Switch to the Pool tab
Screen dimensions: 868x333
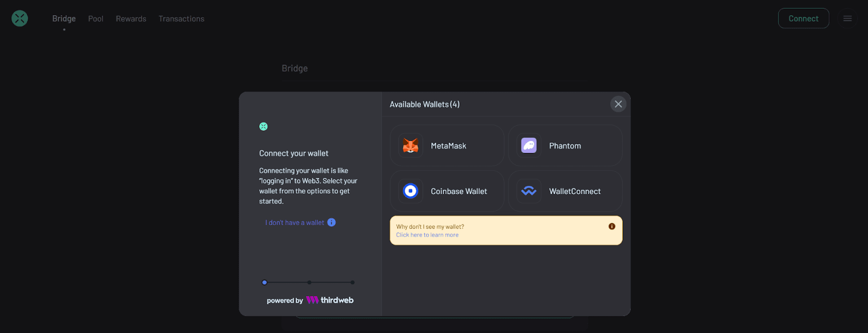coord(95,18)
